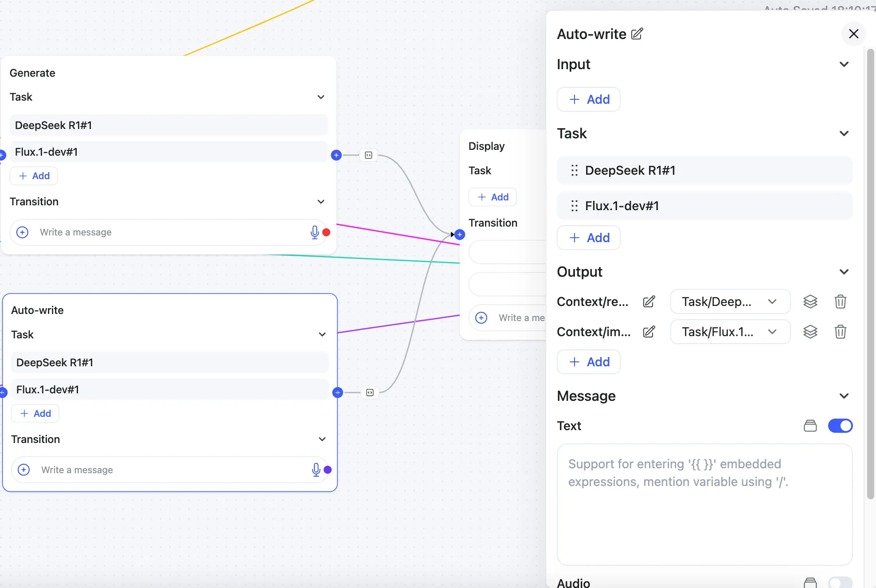Screen dimensions: 876x588
Task: Enable the Audio message toggle
Action: tap(840, 583)
